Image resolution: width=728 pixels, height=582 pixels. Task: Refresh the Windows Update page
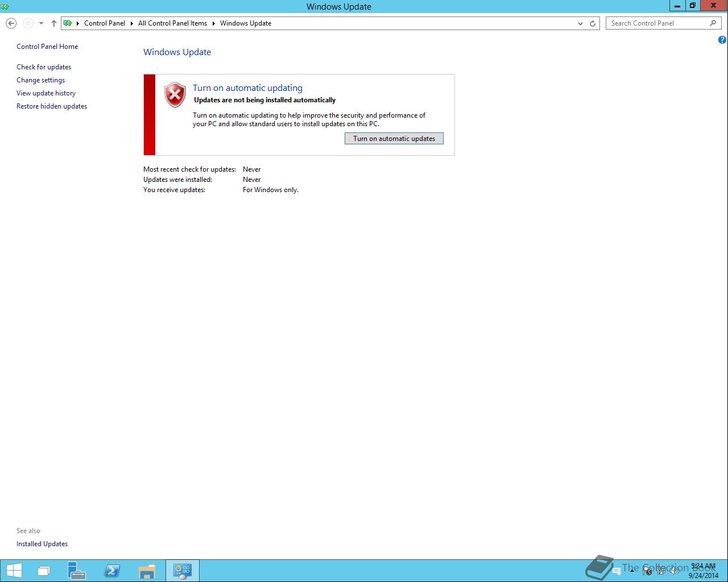[x=593, y=23]
